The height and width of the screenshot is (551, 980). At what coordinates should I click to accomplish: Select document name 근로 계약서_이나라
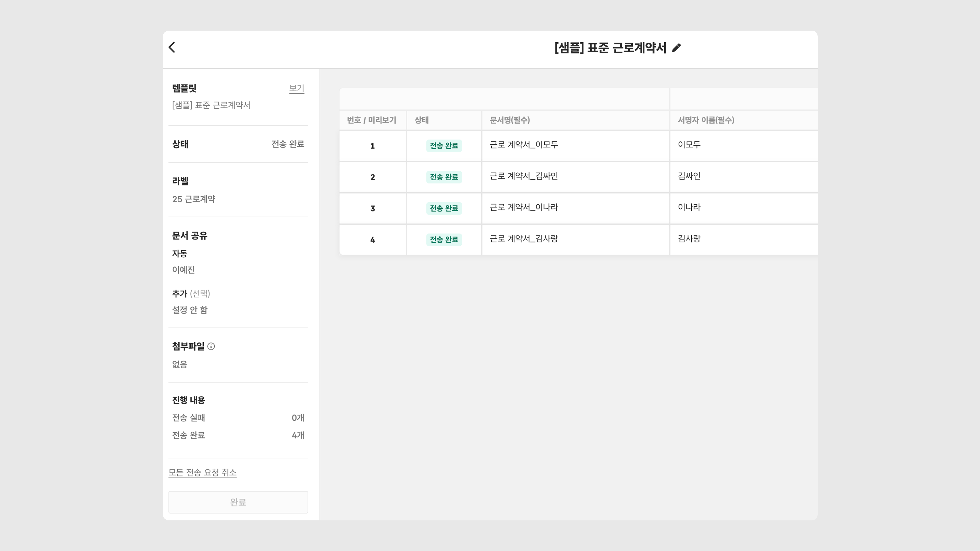523,208
